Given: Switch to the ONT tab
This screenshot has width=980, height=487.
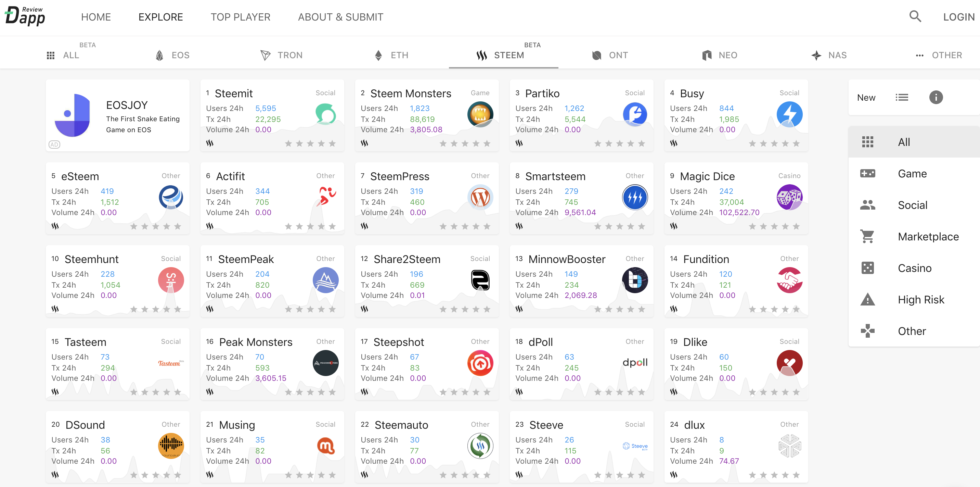Looking at the screenshot, I should coord(610,55).
